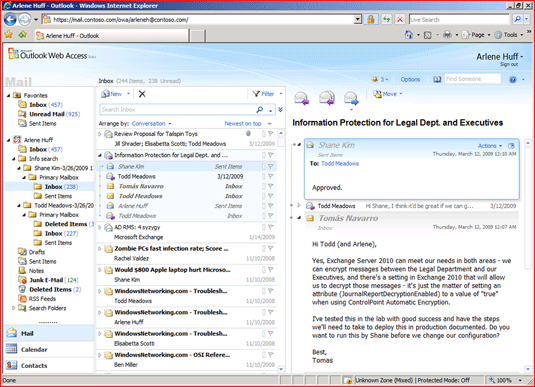Expand search options with the double chevron
This screenshot has width=535, height=387.
(280, 110)
